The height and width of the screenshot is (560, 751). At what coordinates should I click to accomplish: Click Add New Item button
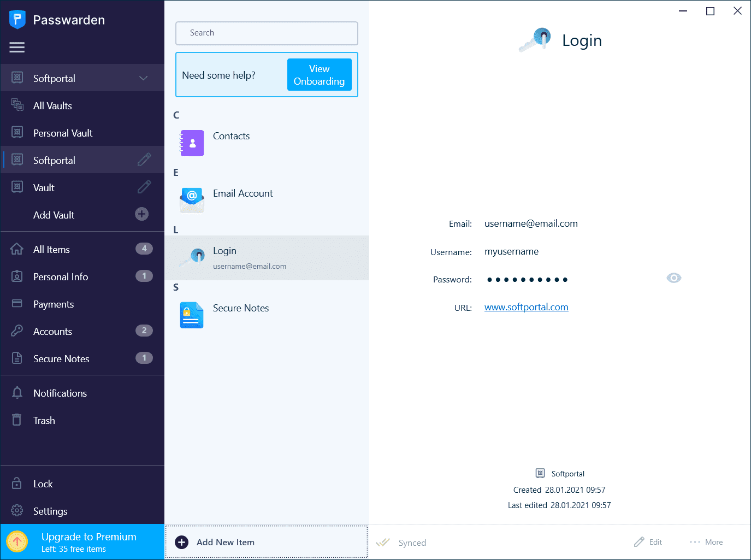pyautogui.click(x=267, y=542)
